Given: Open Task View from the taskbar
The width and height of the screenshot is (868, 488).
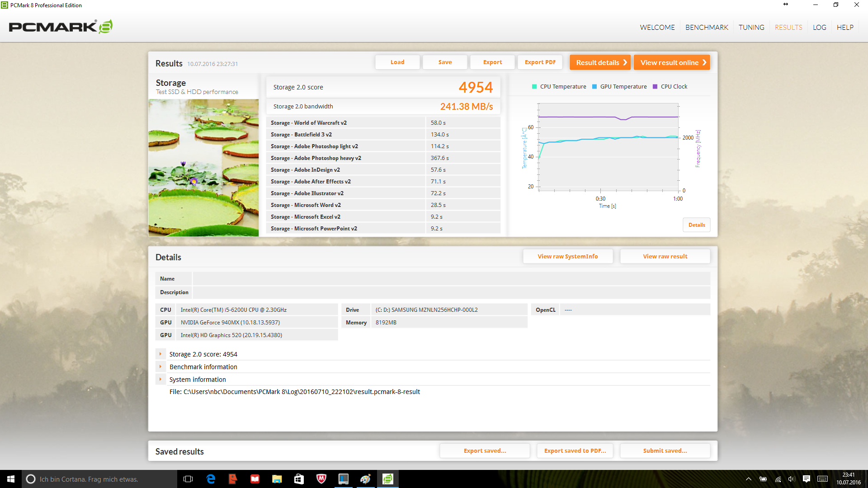Looking at the screenshot, I should [188, 479].
